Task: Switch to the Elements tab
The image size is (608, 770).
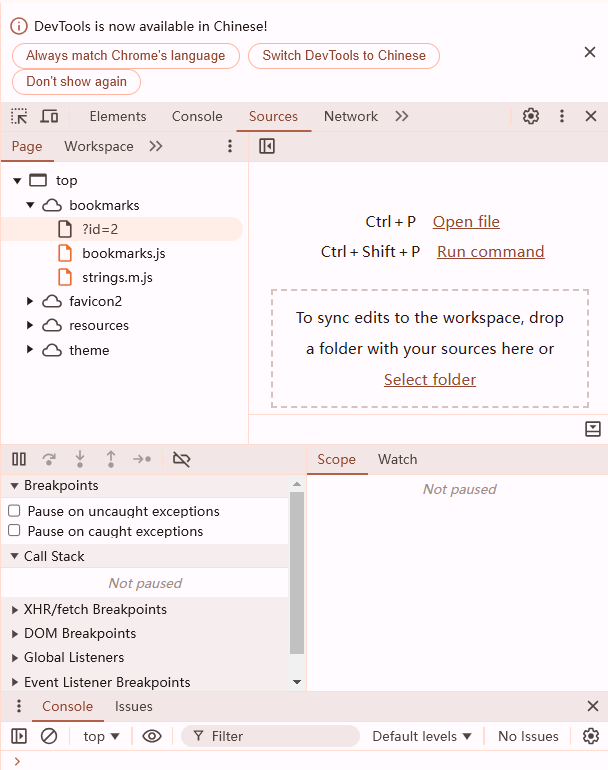Action: coord(118,116)
